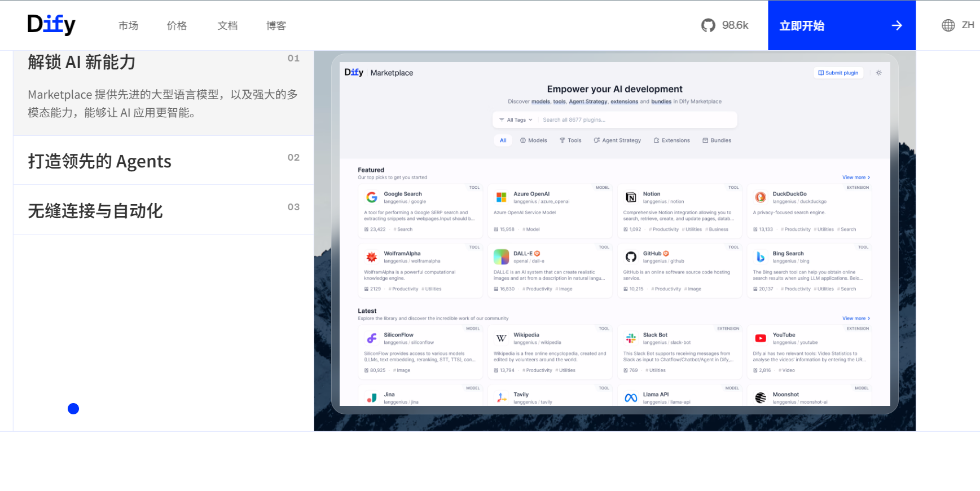This screenshot has height=491, width=980.
Task: Click the Notion plugin icon
Action: [631, 197]
